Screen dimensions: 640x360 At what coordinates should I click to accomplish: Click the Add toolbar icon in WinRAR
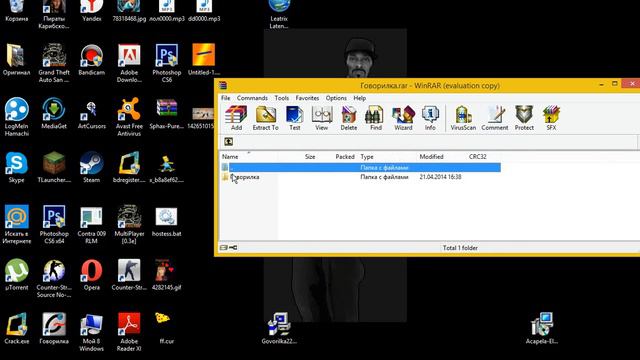[x=236, y=118]
